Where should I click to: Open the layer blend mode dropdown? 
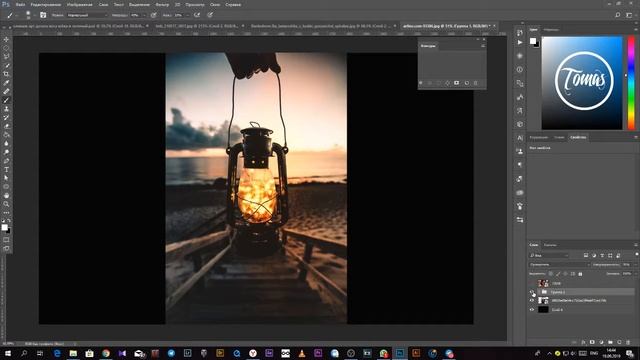tap(559, 264)
